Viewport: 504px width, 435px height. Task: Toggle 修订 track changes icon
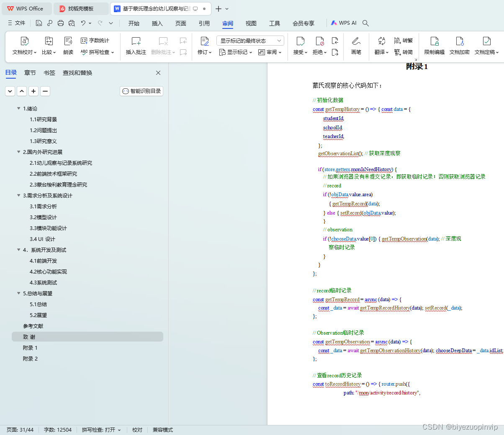coord(205,41)
